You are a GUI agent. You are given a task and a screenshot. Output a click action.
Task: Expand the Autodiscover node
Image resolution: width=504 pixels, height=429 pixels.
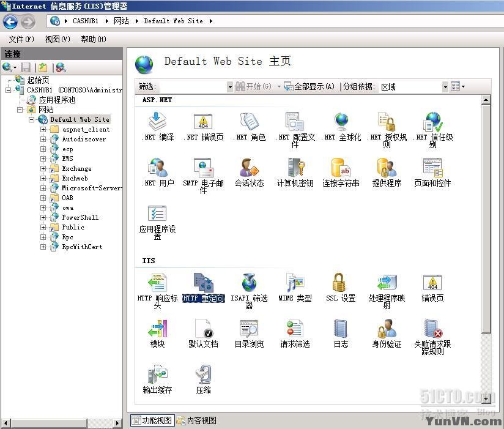[x=43, y=140]
